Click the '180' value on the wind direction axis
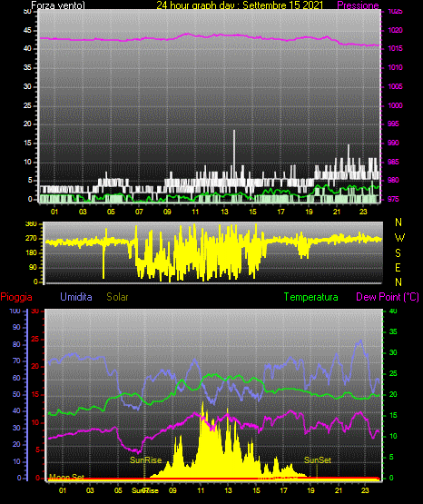This screenshot has width=423, height=504. click(31, 253)
